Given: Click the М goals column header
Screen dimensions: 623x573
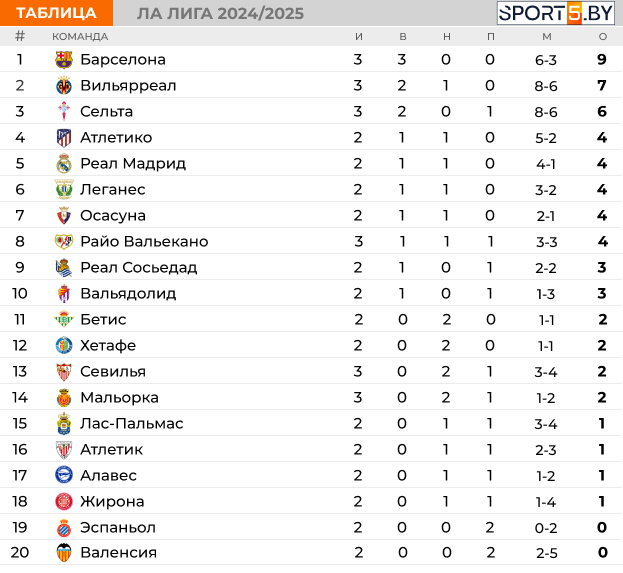Looking at the screenshot, I should tap(547, 37).
